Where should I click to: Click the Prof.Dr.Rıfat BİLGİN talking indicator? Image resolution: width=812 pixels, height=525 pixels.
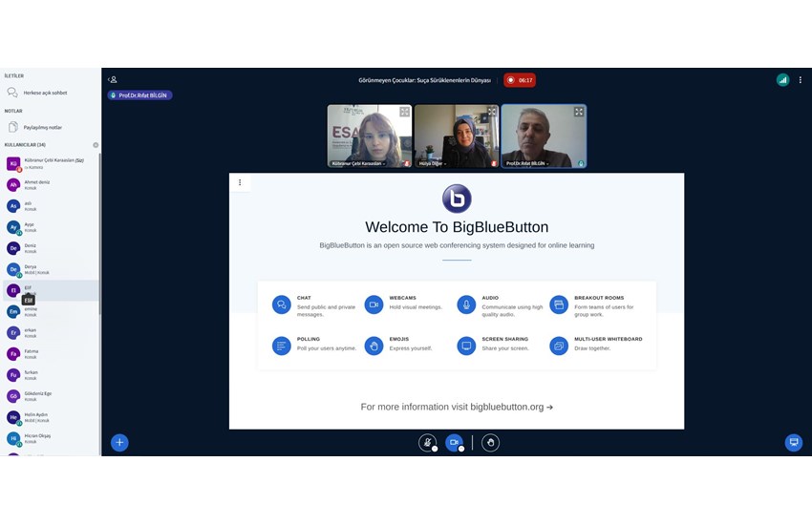tap(140, 95)
